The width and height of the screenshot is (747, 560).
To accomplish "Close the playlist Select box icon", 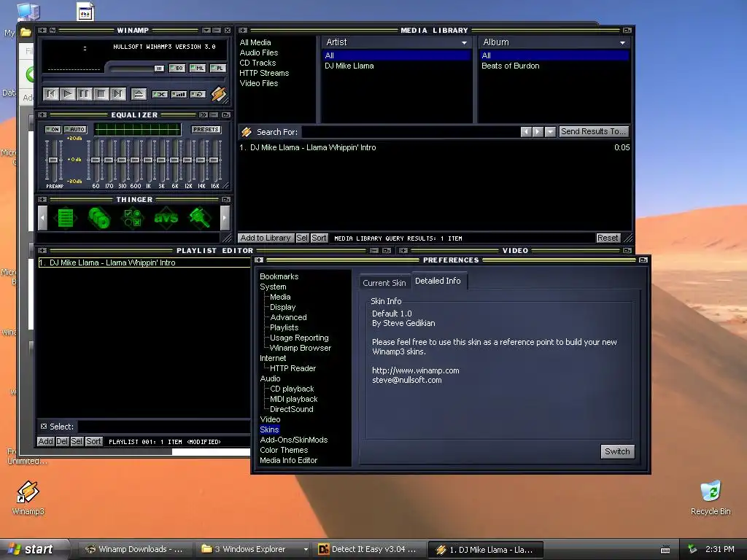I will (x=43, y=427).
